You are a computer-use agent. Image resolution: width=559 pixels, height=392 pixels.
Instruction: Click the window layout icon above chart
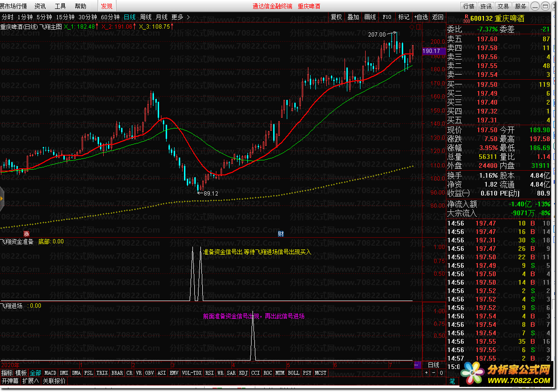(419, 27)
